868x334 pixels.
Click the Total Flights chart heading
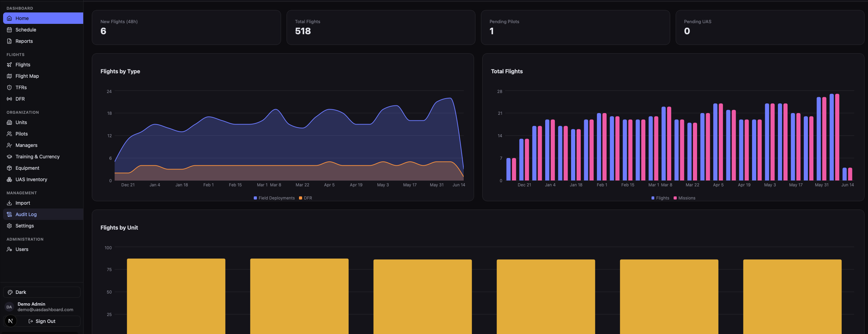pos(507,71)
